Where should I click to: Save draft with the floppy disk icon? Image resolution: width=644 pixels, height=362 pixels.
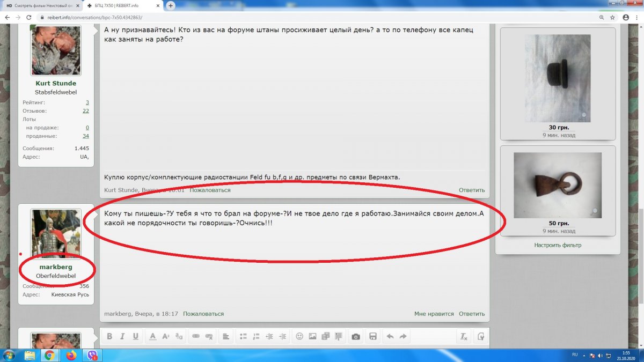coord(373,336)
